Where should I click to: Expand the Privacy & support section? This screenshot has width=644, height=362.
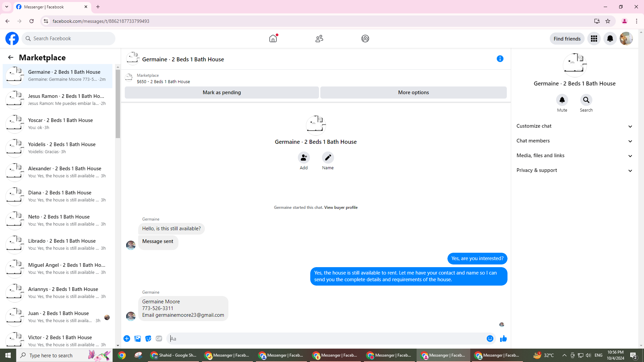[x=575, y=170]
